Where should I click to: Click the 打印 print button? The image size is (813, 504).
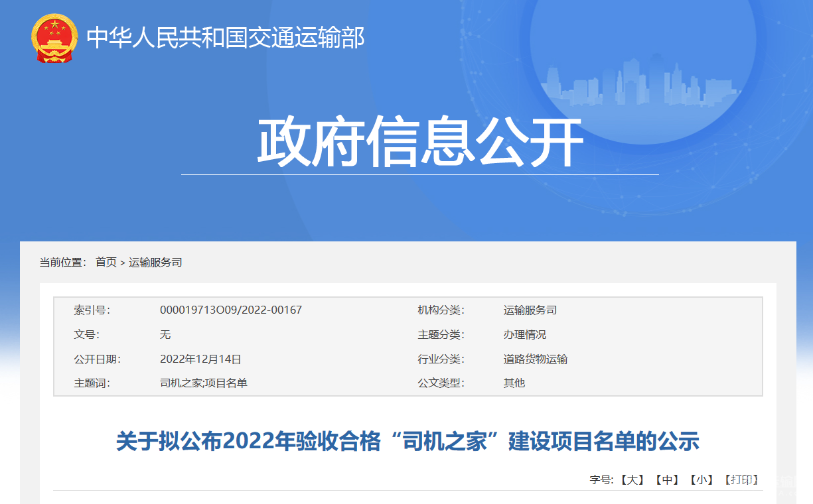pos(741,479)
